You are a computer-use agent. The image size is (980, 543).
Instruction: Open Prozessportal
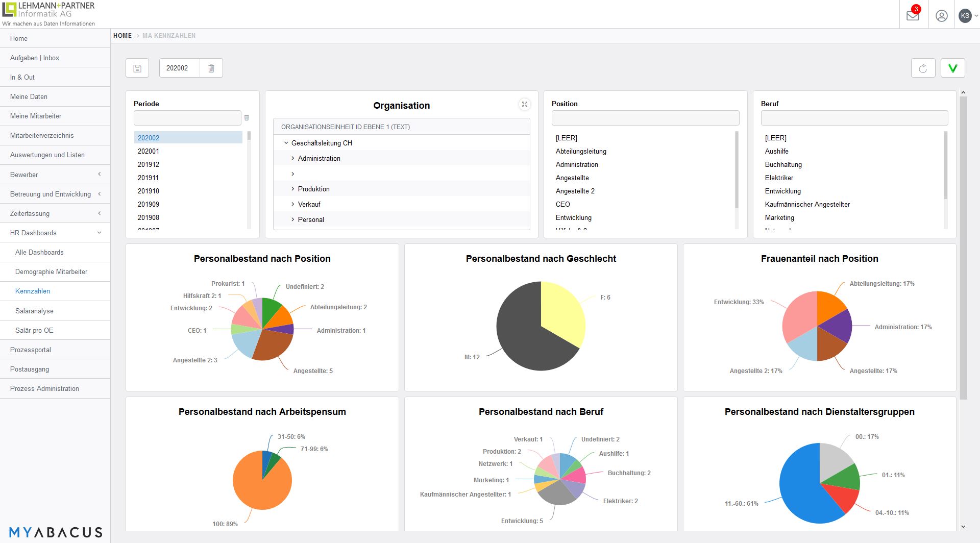pos(55,350)
